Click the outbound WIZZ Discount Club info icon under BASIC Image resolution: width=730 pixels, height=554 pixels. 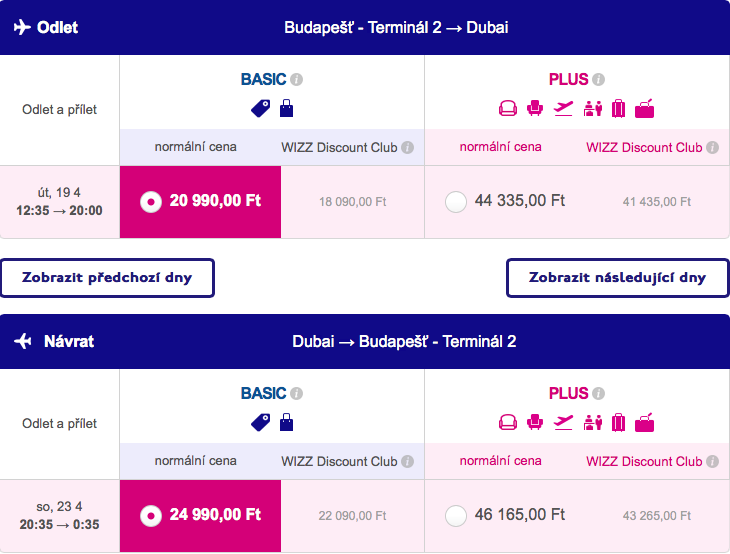[x=407, y=148]
